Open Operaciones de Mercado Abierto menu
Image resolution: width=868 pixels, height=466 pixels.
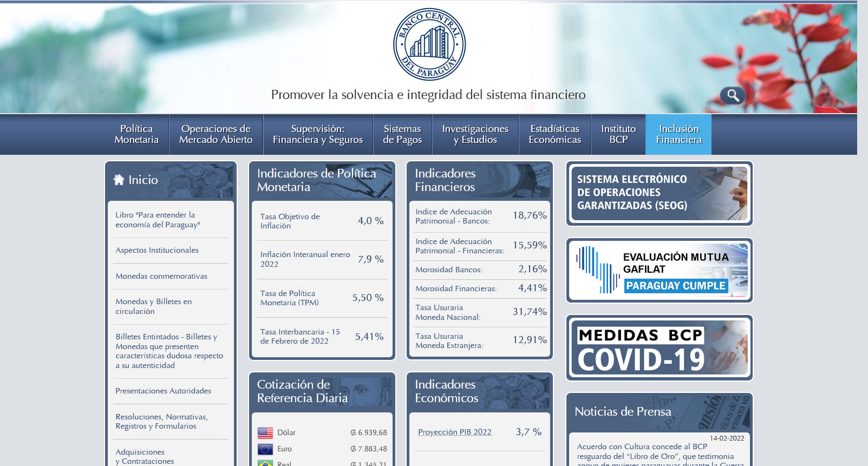pos(216,134)
